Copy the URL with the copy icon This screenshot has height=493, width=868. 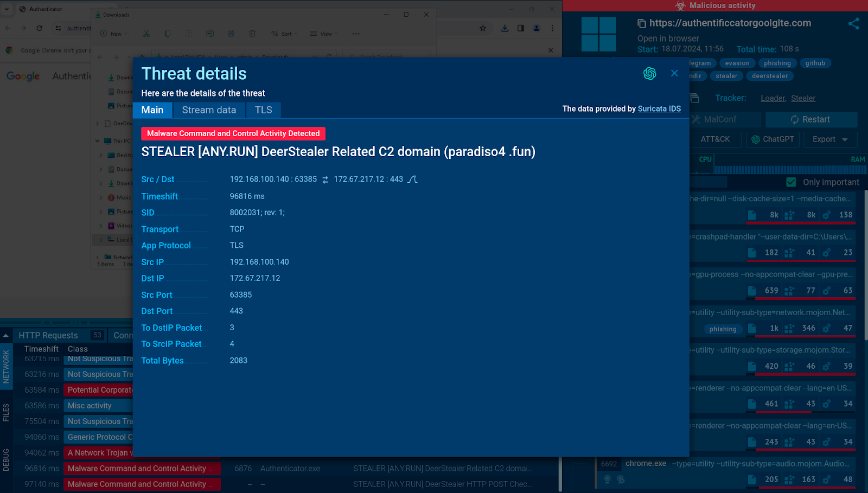pyautogui.click(x=641, y=23)
